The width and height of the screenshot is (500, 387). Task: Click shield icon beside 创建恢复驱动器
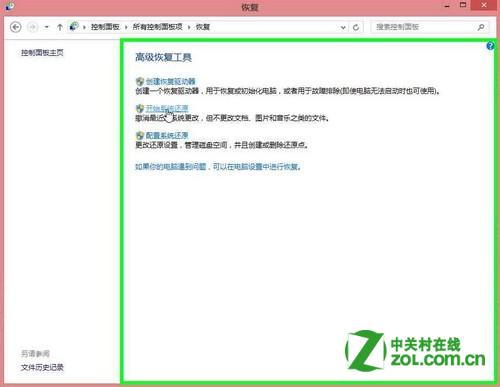[x=140, y=81]
